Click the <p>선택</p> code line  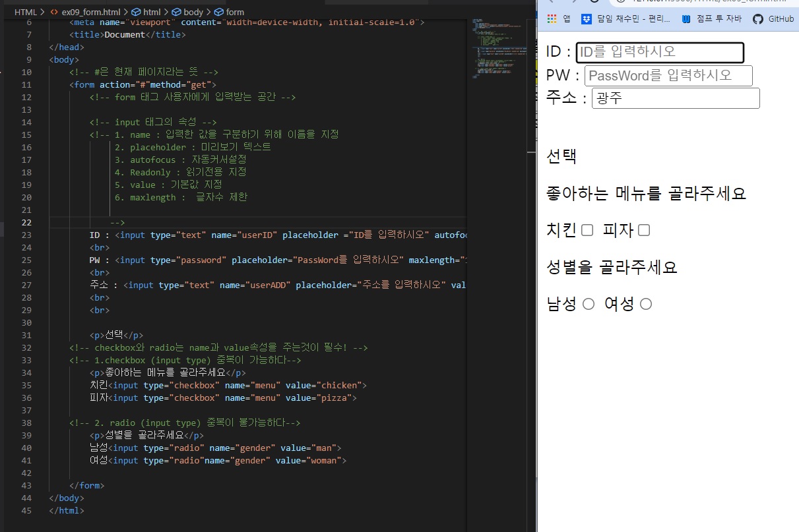pyautogui.click(x=116, y=335)
